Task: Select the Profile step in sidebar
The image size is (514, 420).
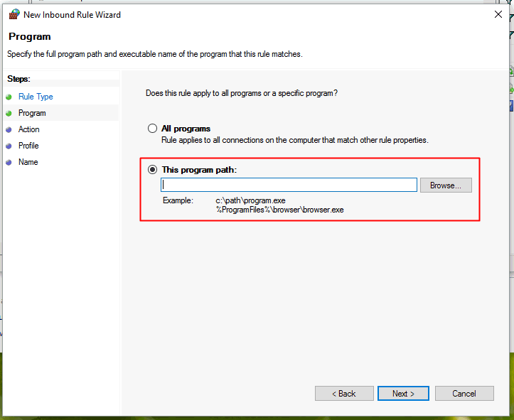Action: click(x=28, y=146)
